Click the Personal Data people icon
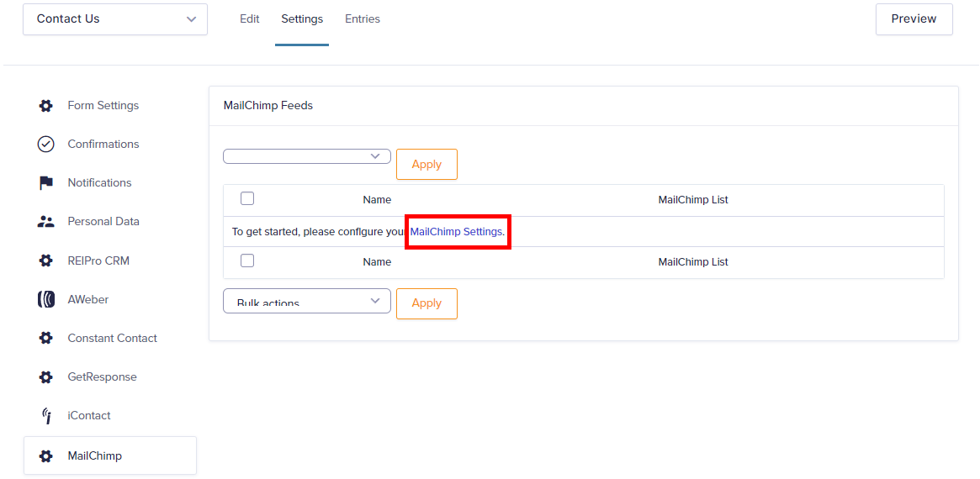Viewport: 980px width, 479px height. tap(45, 221)
